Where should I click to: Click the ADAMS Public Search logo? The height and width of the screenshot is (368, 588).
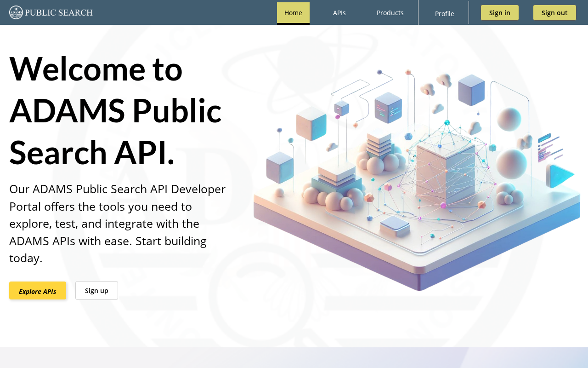coord(51,12)
